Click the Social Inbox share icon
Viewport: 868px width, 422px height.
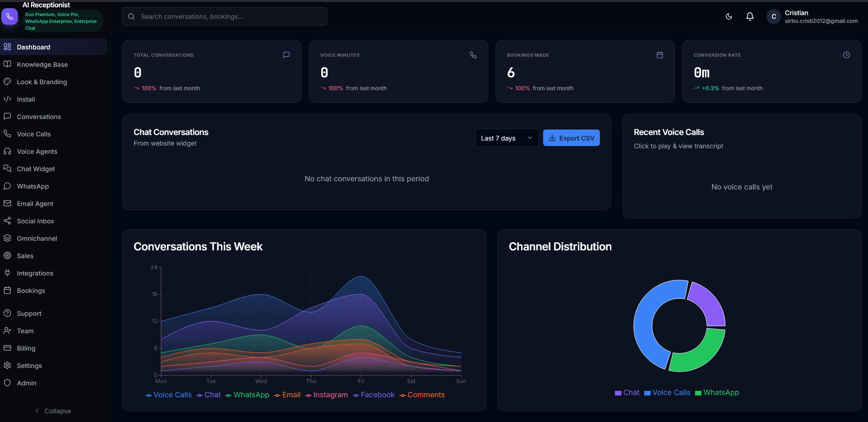(x=7, y=221)
